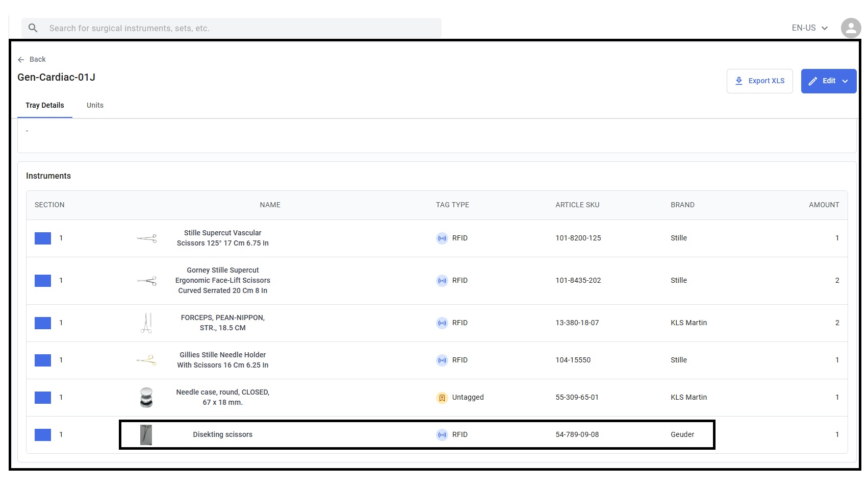The height and width of the screenshot is (488, 868).
Task: Click Untagged label text
Action: tap(468, 397)
